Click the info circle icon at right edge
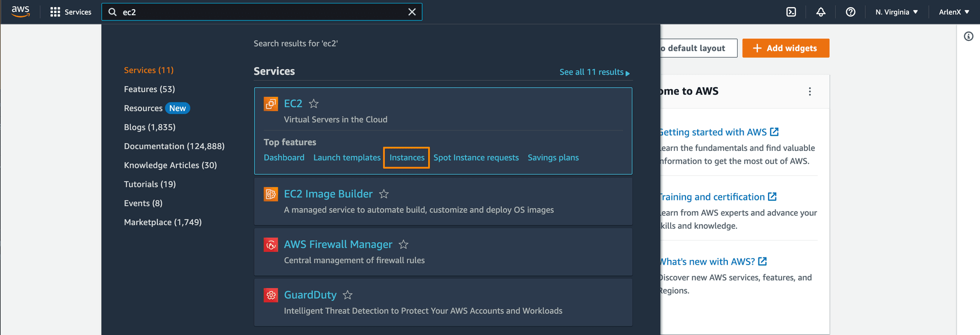 [968, 36]
